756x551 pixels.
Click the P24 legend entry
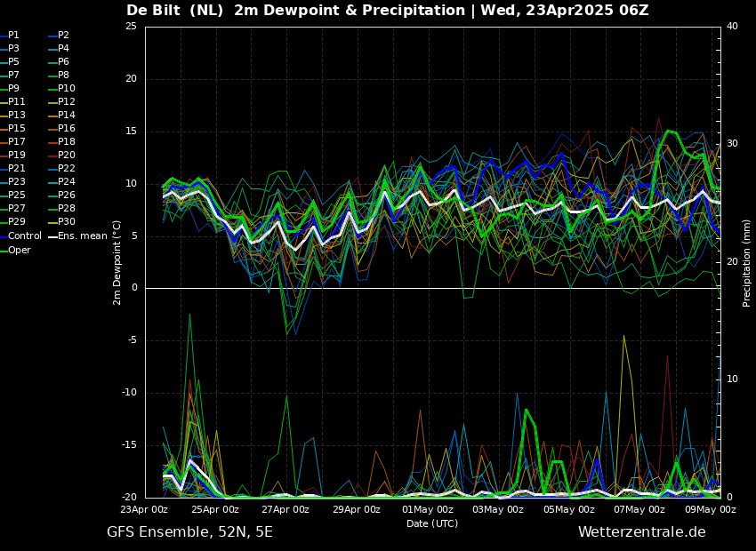62,181
